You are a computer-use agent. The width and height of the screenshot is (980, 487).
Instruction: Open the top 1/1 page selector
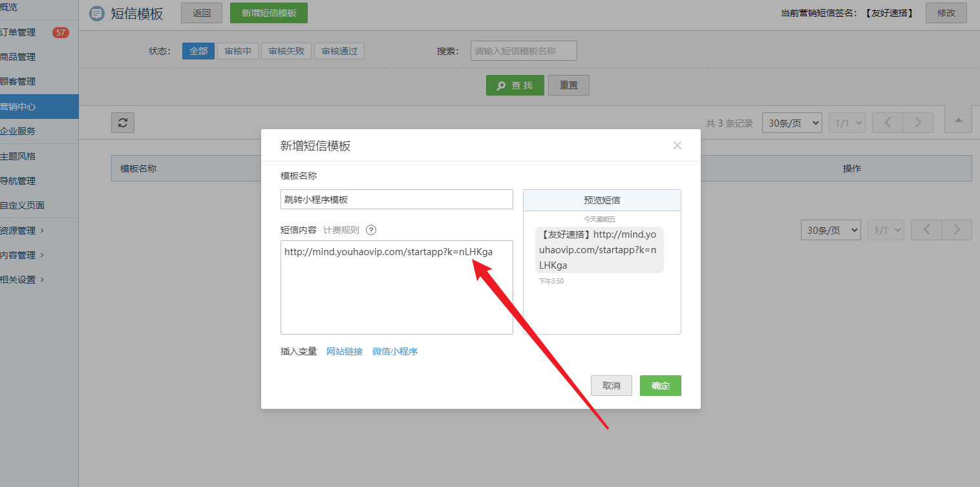[847, 123]
